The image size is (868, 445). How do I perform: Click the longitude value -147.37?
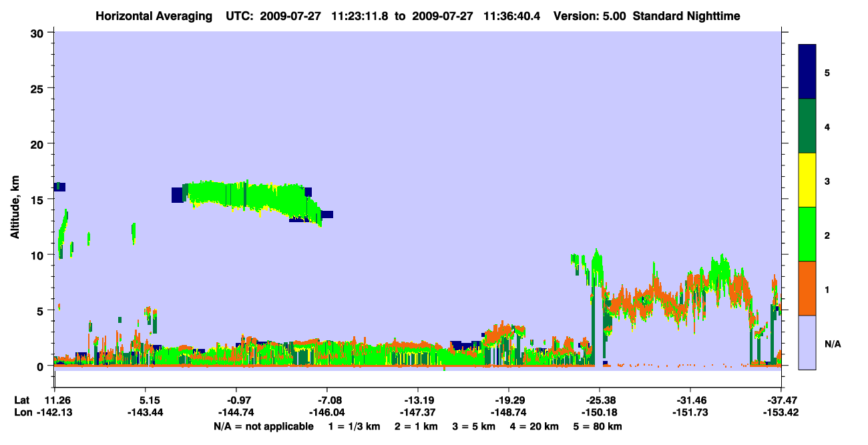(x=418, y=413)
